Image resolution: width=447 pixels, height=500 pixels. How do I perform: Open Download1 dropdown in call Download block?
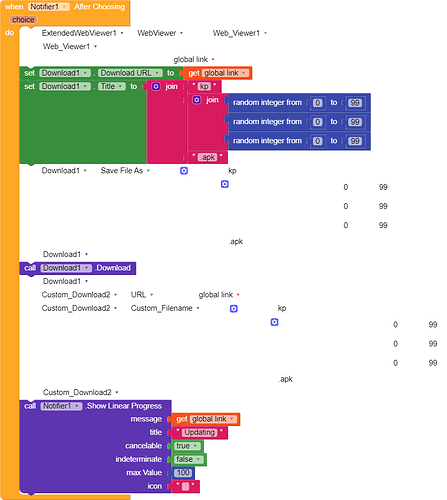tap(66, 268)
